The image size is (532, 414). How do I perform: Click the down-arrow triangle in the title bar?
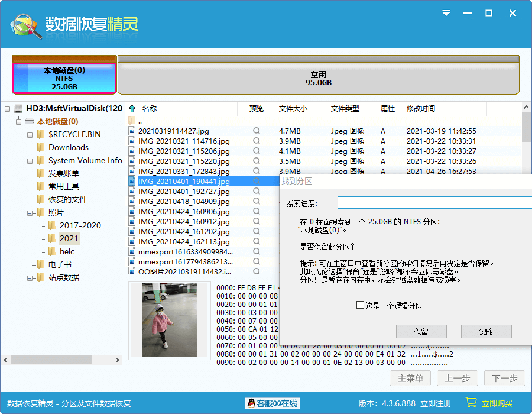[446, 13]
